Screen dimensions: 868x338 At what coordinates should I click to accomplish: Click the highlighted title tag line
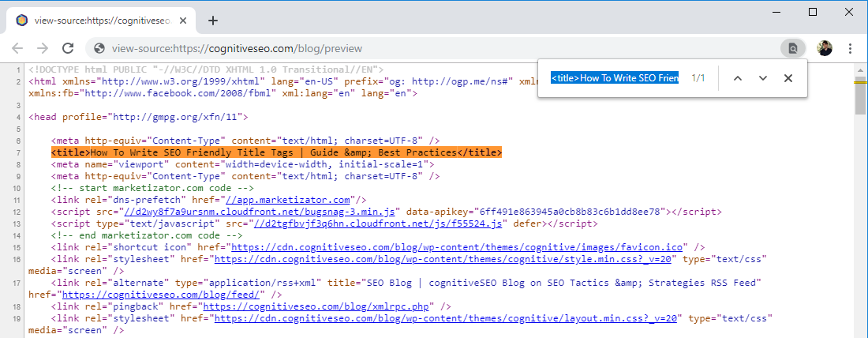[276, 152]
